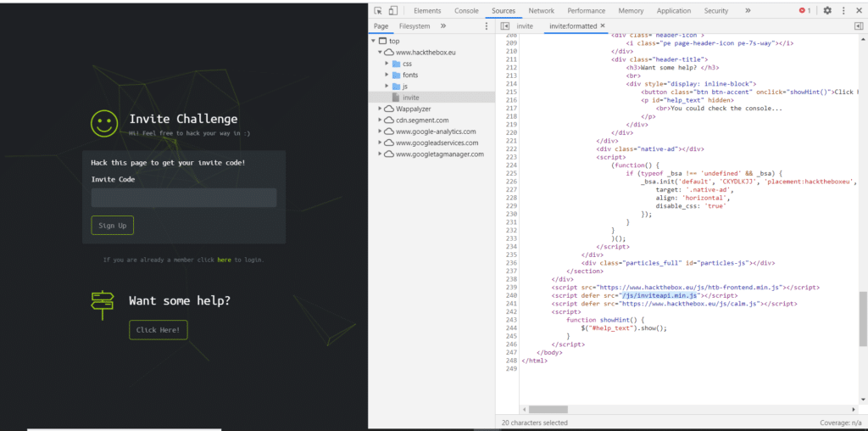Open the navigator pane three-dot menu

click(487, 26)
